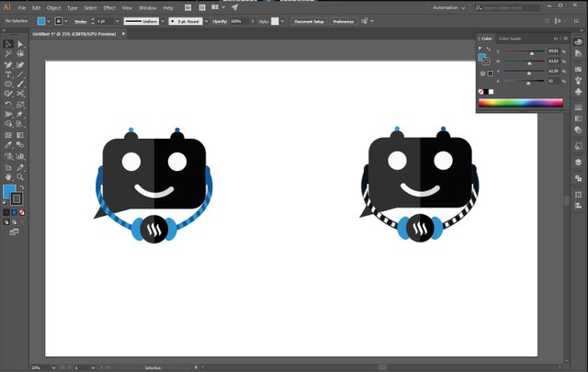Bring the toolbox stroke box forward
Viewport: 588px width, 372px height.
click(17, 198)
